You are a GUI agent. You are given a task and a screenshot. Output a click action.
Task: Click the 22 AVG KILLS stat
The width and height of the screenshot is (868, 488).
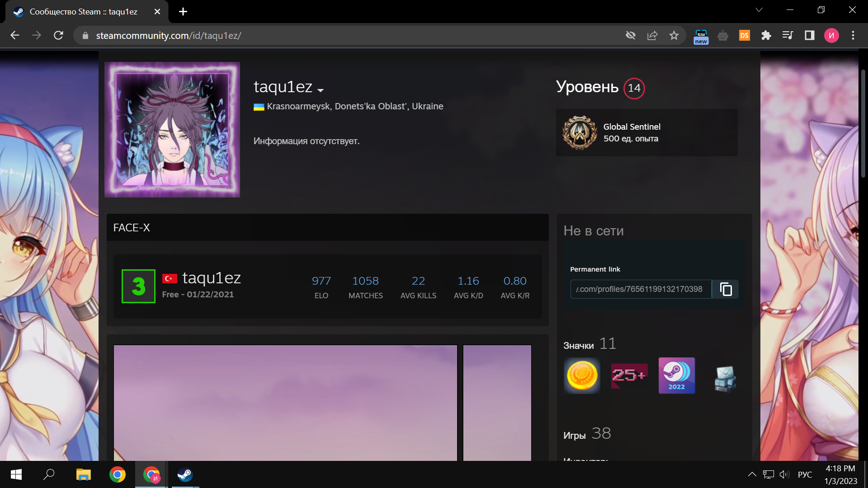tap(418, 286)
